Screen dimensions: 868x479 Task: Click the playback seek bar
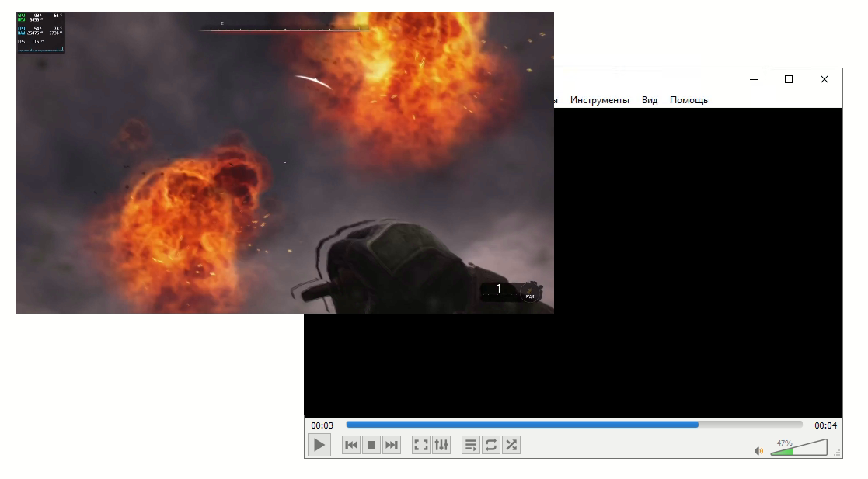574,425
